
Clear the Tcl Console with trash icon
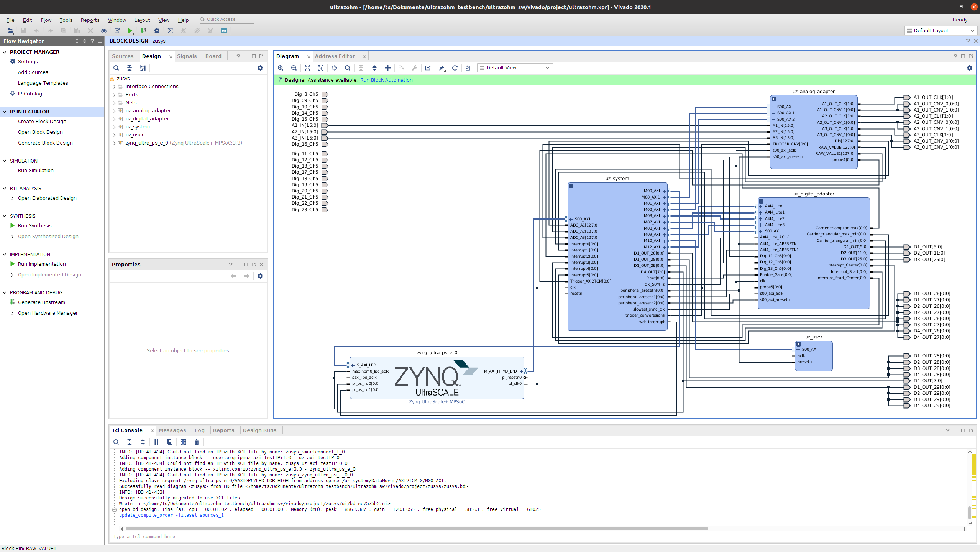(197, 442)
